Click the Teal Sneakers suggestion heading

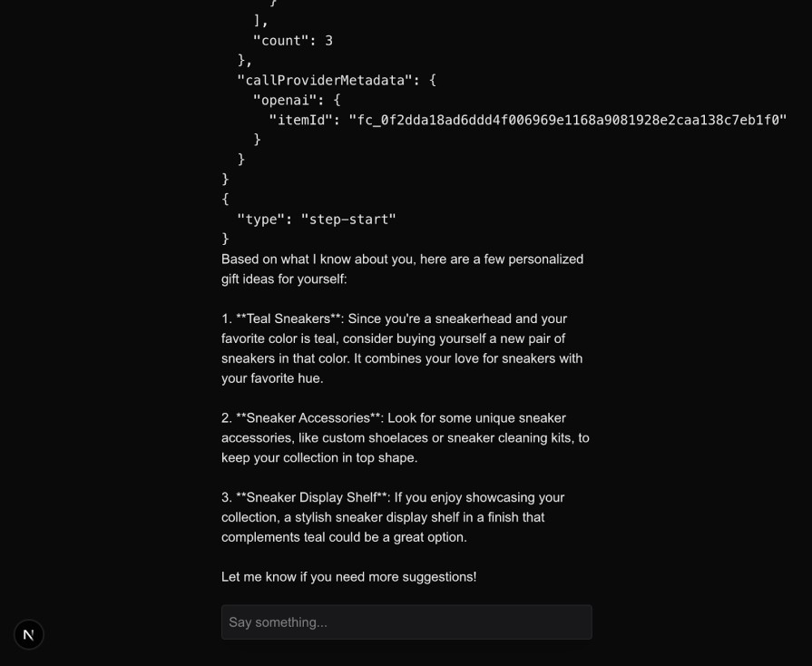tap(279, 318)
